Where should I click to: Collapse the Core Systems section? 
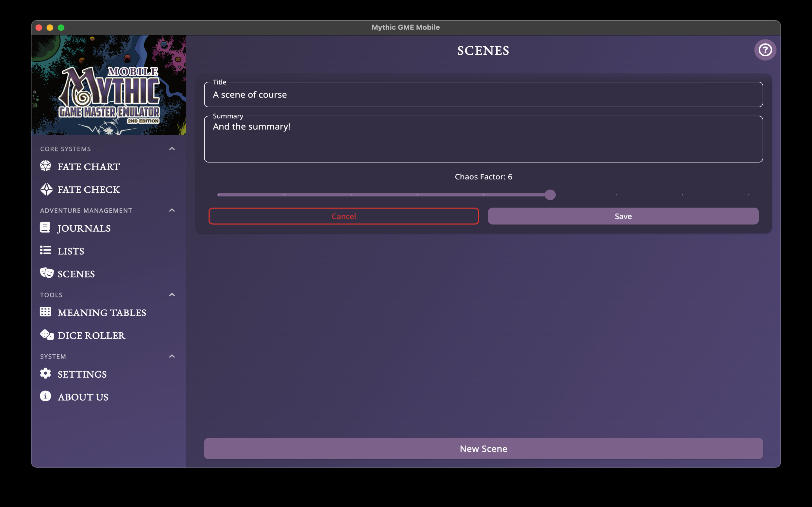[172, 148]
